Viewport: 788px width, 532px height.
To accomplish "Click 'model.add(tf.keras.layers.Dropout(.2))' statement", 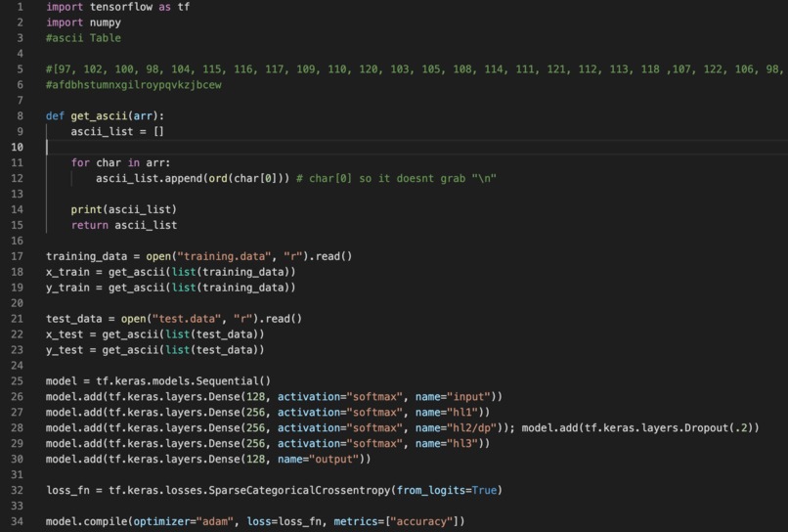I will pos(640,428).
